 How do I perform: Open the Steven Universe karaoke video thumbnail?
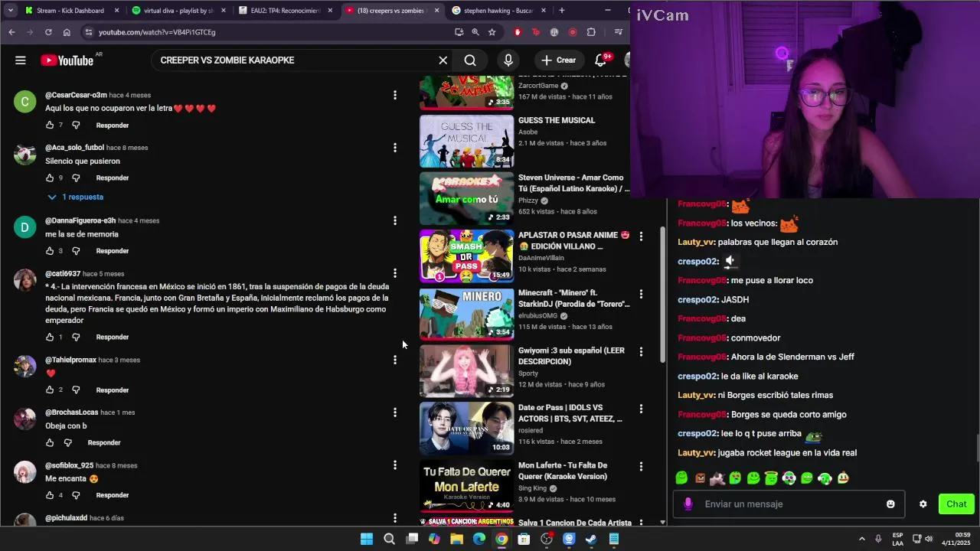(466, 198)
